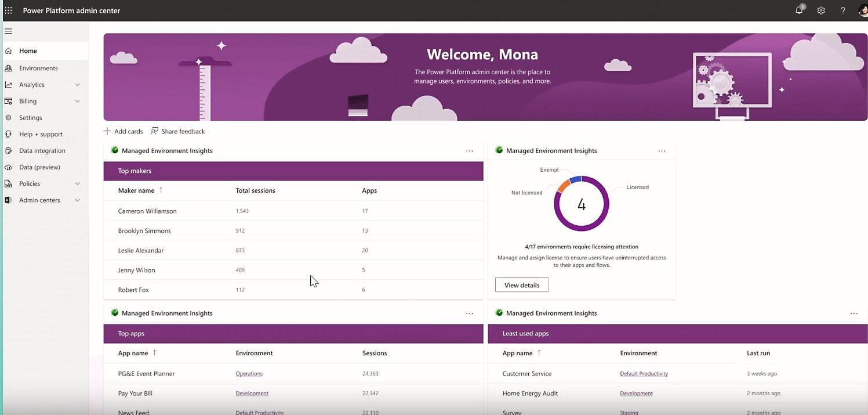Screen dimensions: 868x415
Task: Click the Help + support headset icon
Action: pos(8,134)
